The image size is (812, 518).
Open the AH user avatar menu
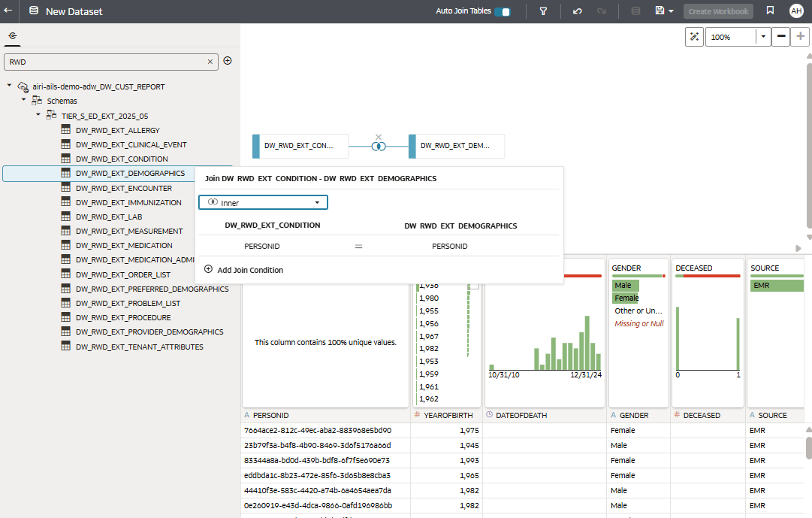tap(796, 11)
